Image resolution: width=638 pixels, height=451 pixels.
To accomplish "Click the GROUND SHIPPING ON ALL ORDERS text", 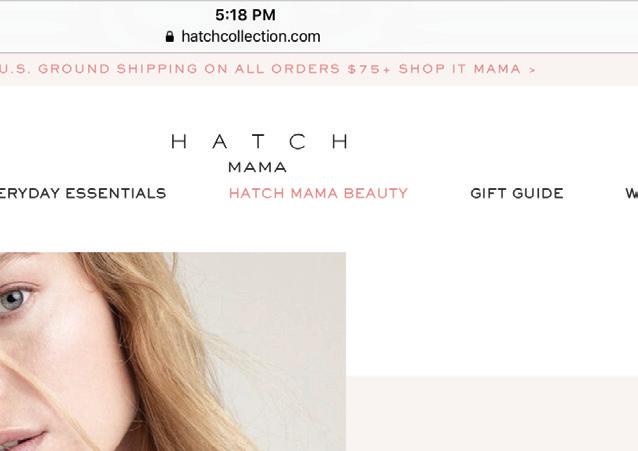I will [189, 69].
